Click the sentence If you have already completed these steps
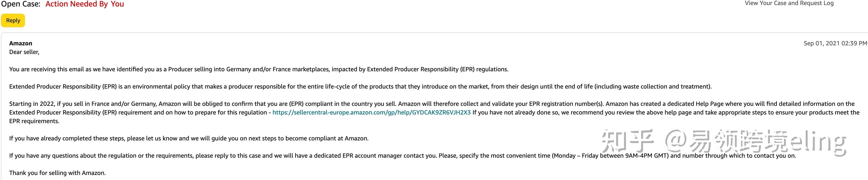This screenshot has height=180, width=868. [x=189, y=138]
